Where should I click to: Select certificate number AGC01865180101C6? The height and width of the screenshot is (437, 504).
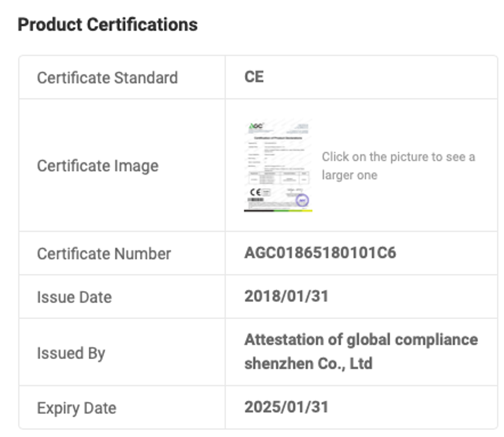click(320, 253)
